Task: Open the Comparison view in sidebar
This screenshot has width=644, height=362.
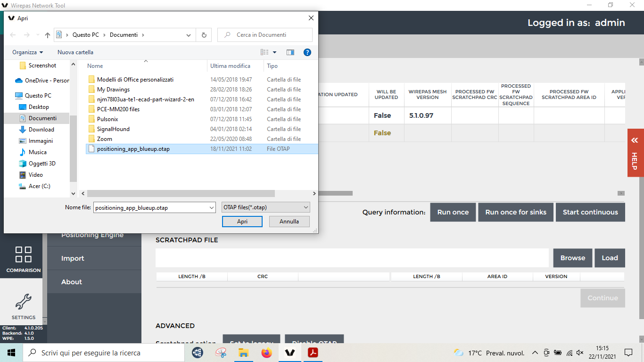Action: 23,259
